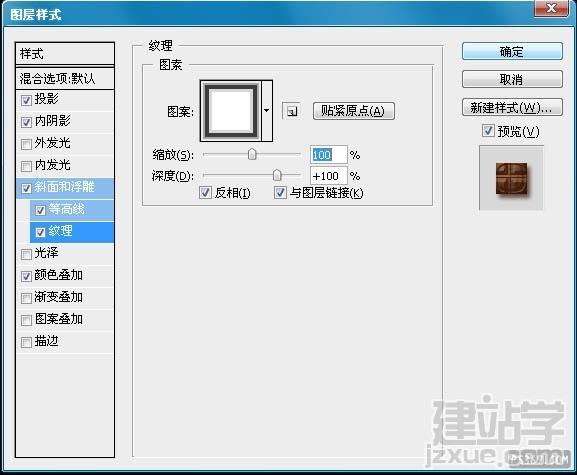The height and width of the screenshot is (475, 577).
Task: Click the 缩放 scale slider handle
Action: coord(252,154)
